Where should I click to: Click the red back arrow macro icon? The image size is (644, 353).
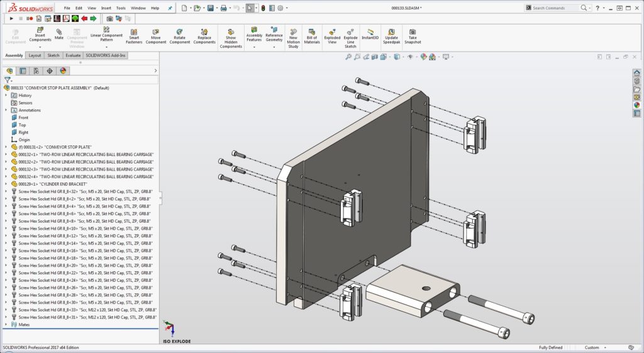coord(84,18)
